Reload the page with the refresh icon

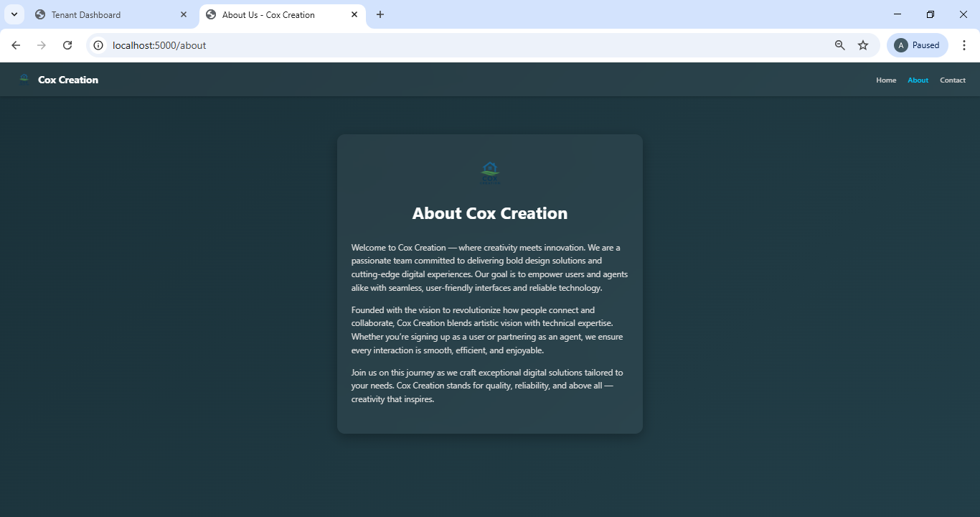point(67,45)
